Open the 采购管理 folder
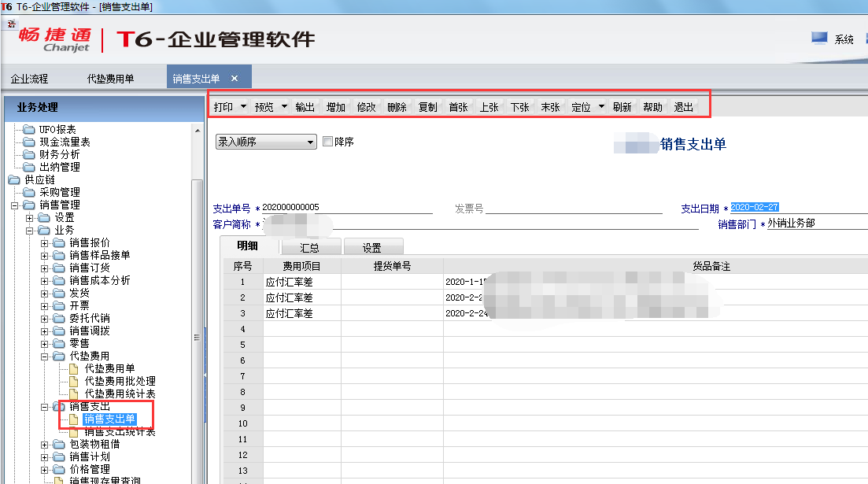 click(x=59, y=192)
